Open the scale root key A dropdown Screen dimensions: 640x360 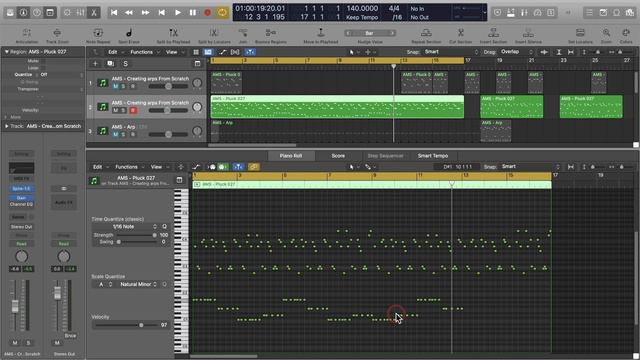[105, 284]
